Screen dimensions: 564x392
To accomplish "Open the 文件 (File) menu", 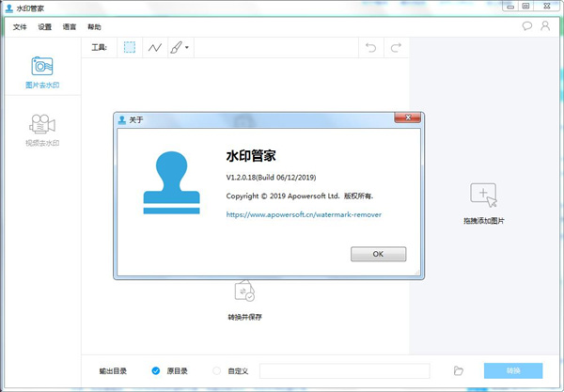I will pos(20,27).
